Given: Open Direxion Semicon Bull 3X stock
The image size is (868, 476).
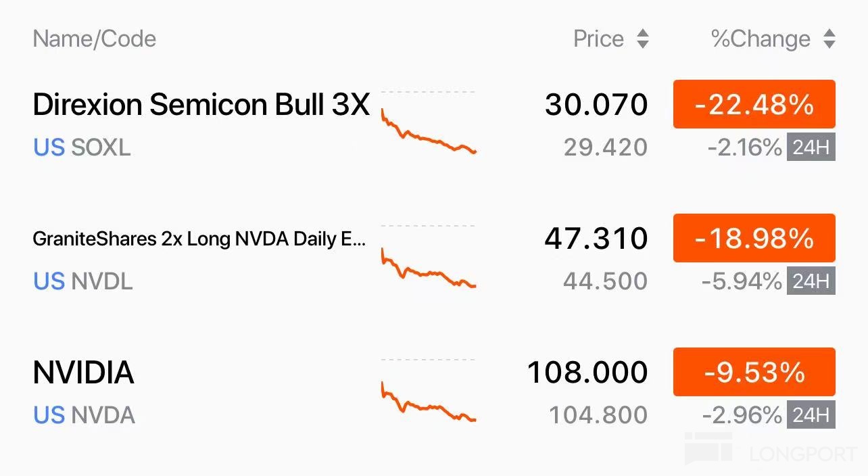Looking at the screenshot, I should (x=201, y=105).
